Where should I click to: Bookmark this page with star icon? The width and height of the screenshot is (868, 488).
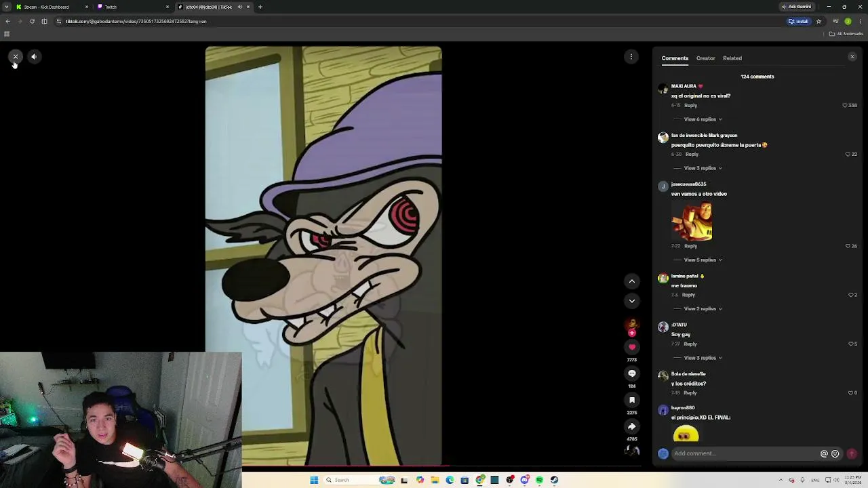[818, 21]
